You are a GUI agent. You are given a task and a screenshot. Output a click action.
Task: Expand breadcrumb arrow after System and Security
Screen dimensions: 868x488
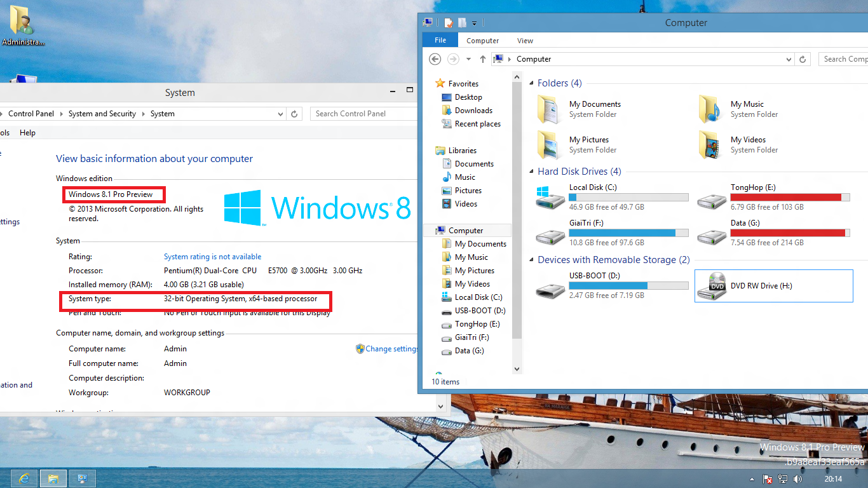[143, 114]
